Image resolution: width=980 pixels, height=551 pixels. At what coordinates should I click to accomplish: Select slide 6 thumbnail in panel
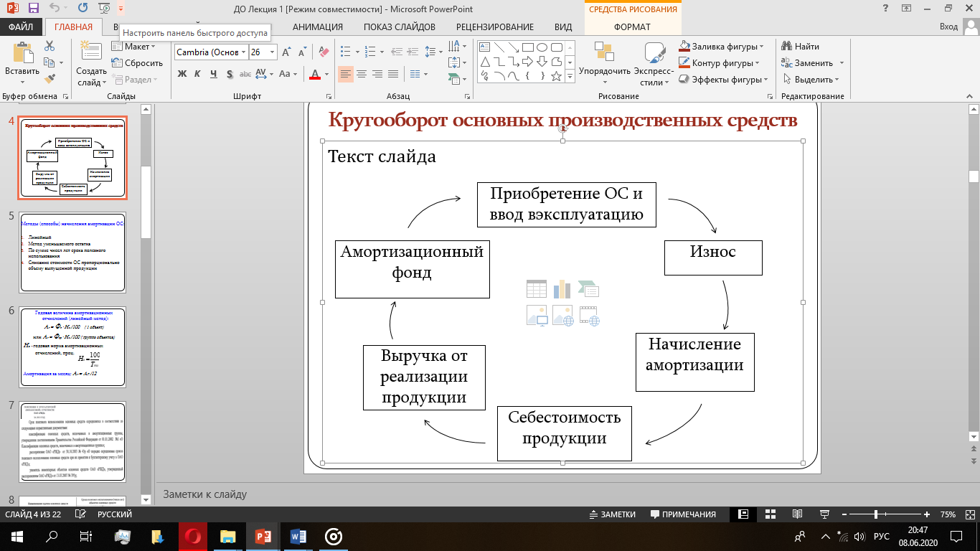pos(72,345)
